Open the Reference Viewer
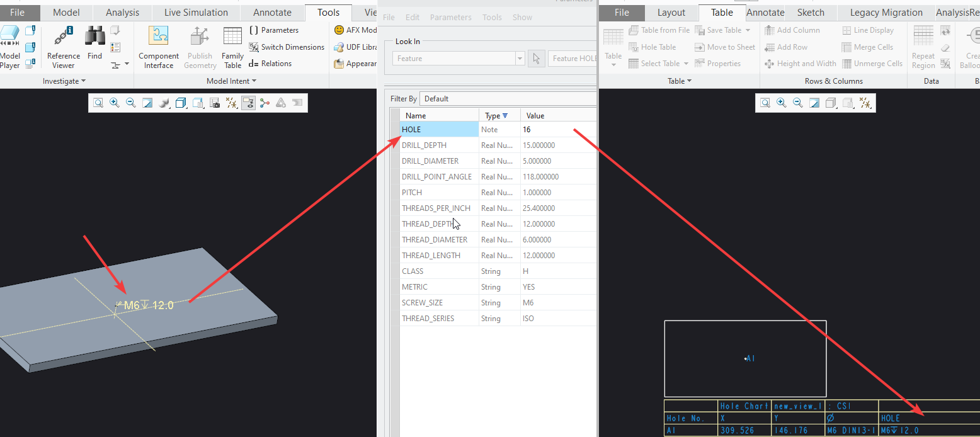This screenshot has height=437, width=980. coord(62,47)
